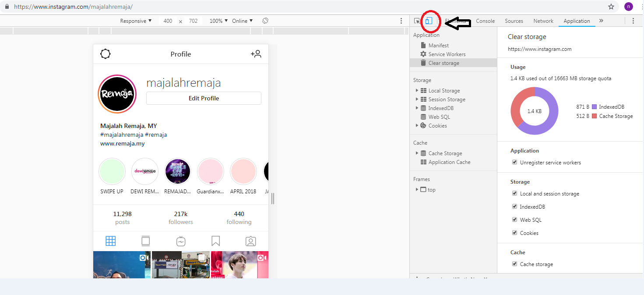The image size is (644, 295).
Task: Click the Edit Profile button
Action: pos(204,98)
